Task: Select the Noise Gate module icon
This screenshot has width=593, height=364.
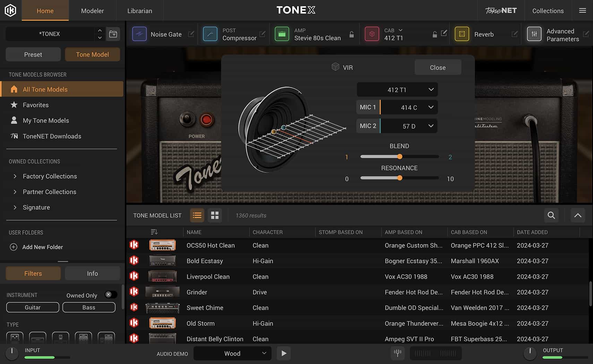Action: pos(139,34)
